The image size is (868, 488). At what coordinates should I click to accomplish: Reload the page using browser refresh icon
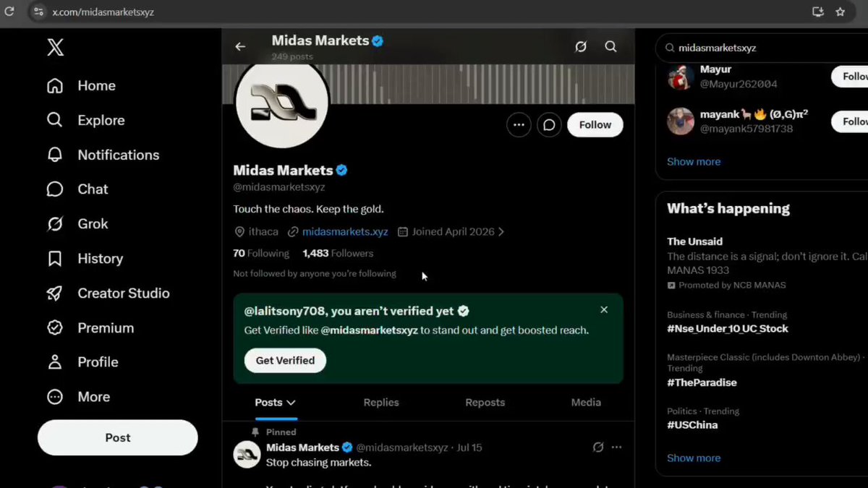(9, 12)
